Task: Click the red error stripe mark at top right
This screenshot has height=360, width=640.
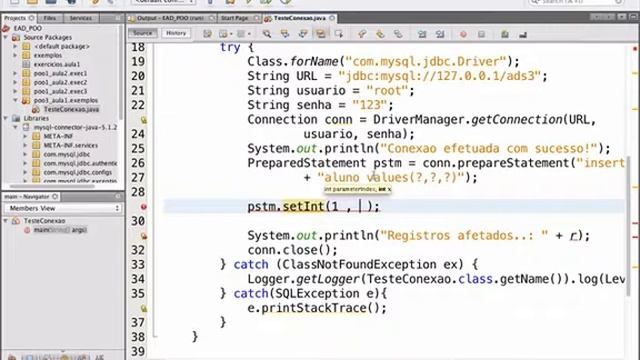Action: 635,49
